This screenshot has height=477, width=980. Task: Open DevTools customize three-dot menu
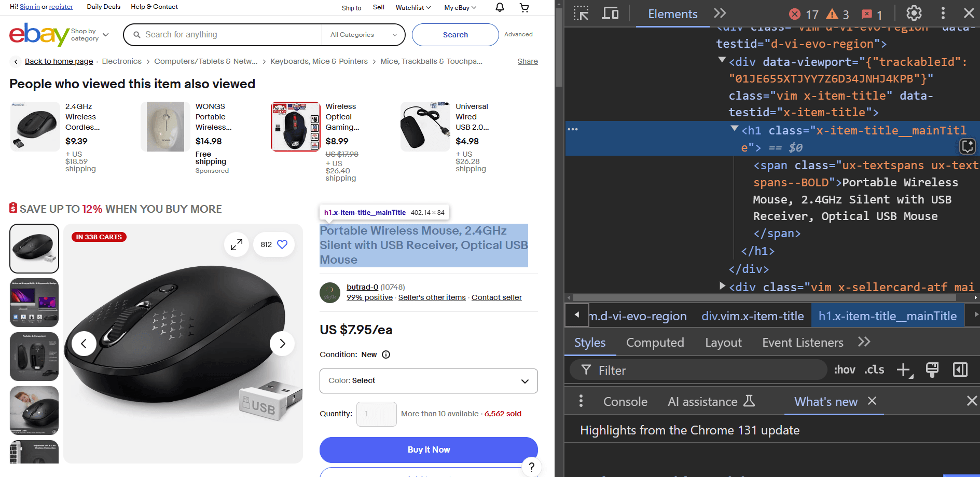point(943,13)
